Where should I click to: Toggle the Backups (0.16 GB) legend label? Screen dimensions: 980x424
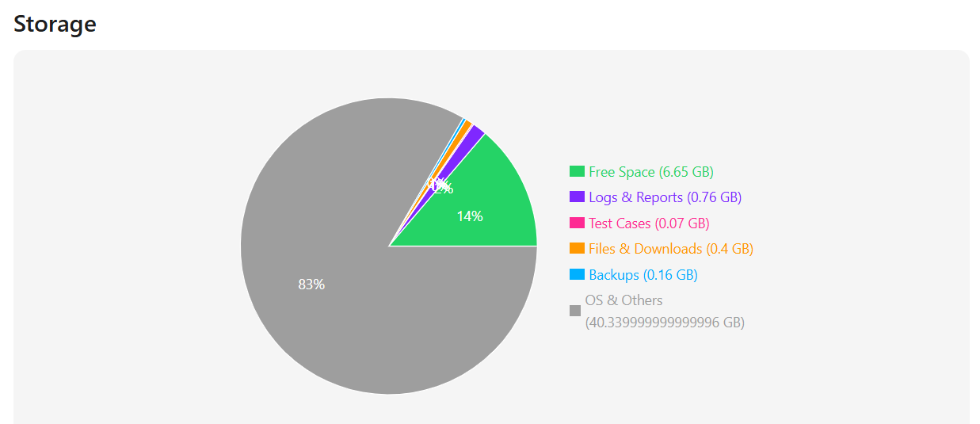643,274
